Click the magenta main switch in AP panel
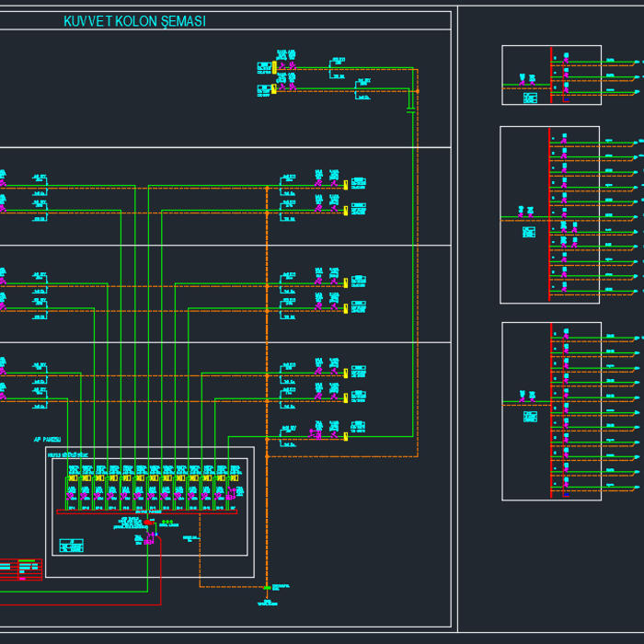644x644 pixels. (x=149, y=538)
